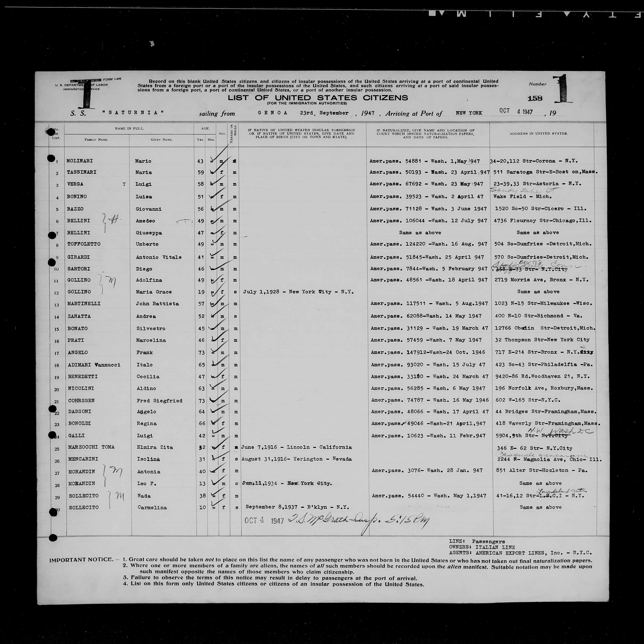Click the NAME IN FULL column header
The height and width of the screenshot is (644, 644).
tap(129, 128)
